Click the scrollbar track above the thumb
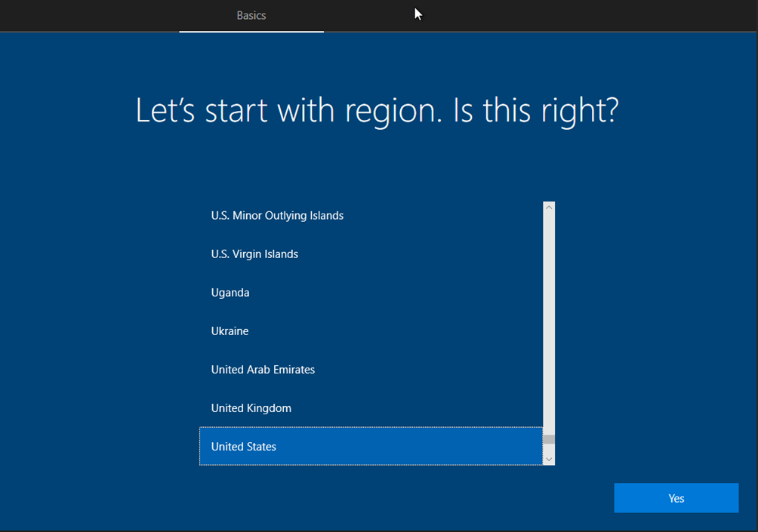Viewport: 758px width, 532px height. click(x=549, y=317)
